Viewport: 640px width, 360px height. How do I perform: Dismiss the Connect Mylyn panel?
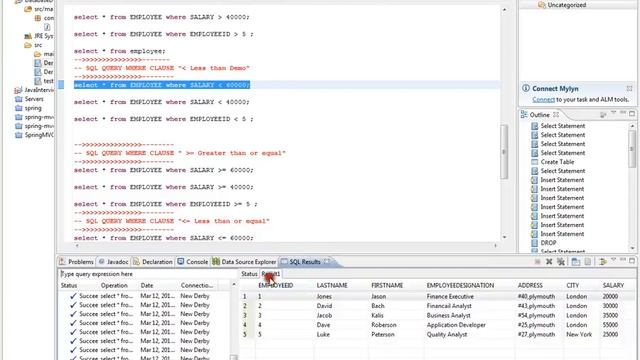629,88
